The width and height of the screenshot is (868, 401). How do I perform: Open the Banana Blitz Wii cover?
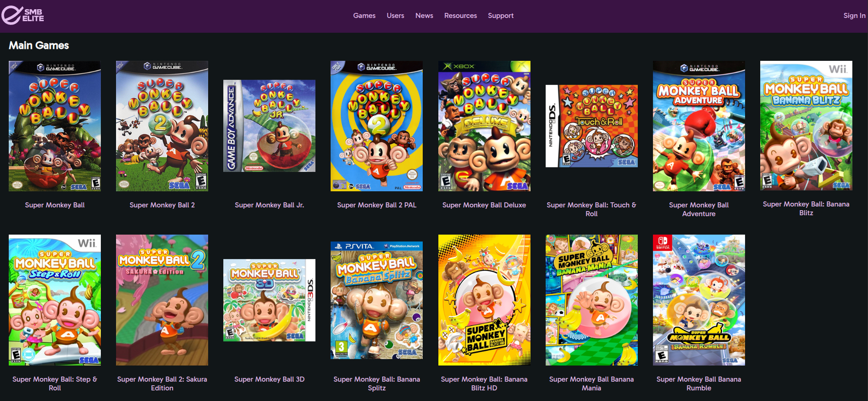[806, 125]
